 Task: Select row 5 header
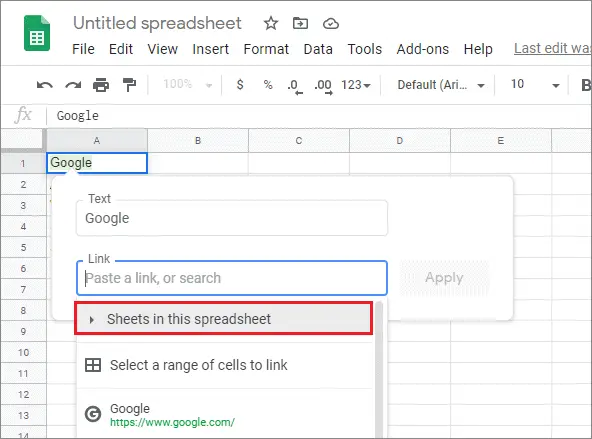23,247
